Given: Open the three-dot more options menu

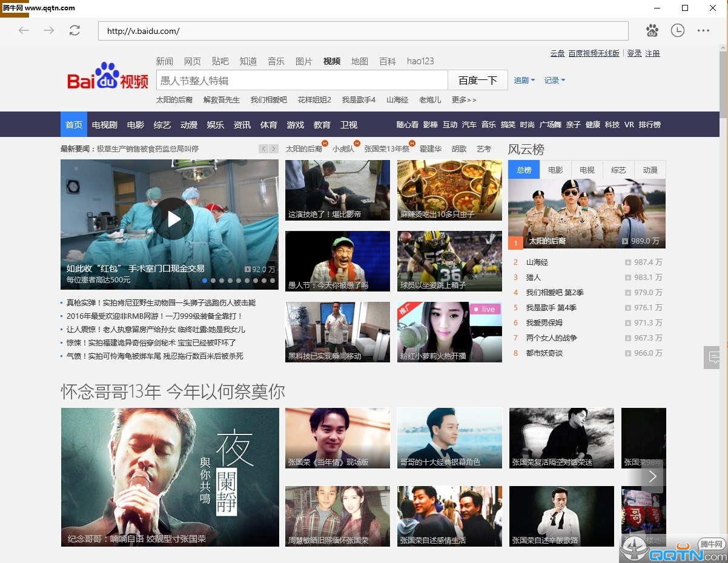Looking at the screenshot, I should (x=703, y=30).
